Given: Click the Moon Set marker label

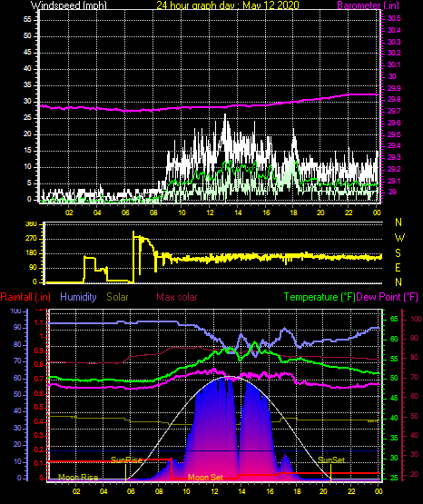Looking at the screenshot, I should tap(205, 478).
